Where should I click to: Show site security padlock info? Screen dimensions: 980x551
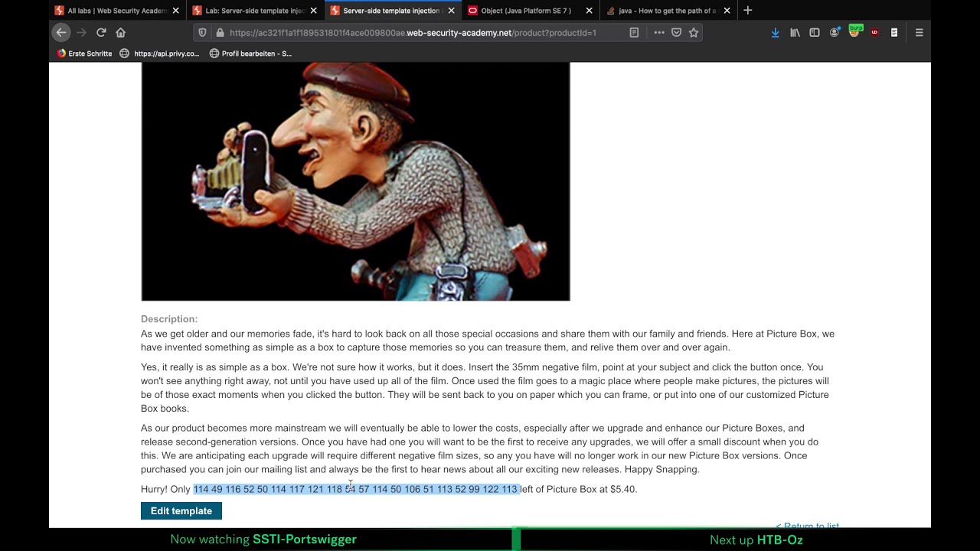point(220,33)
